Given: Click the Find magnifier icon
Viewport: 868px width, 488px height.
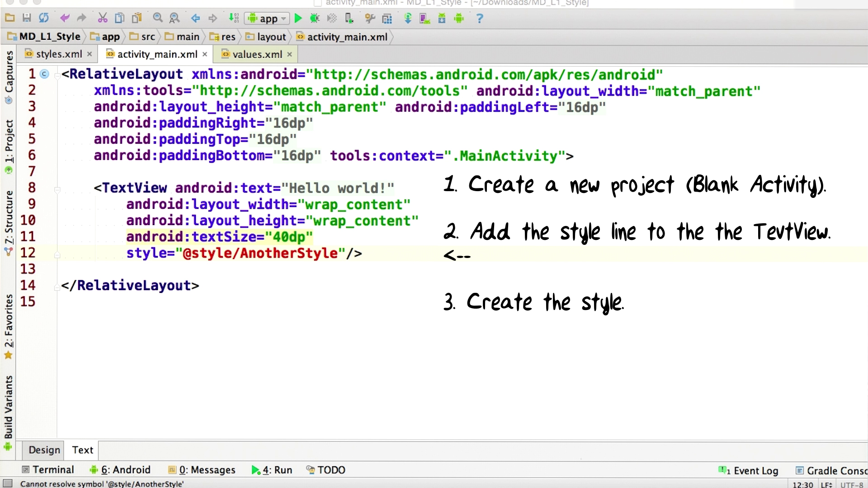Looking at the screenshot, I should (x=157, y=18).
